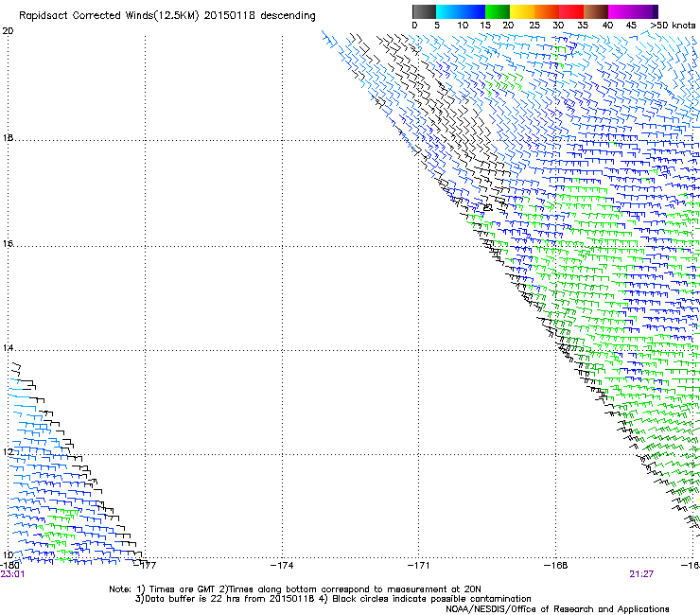The height and width of the screenshot is (615, 700).
Task: Click the yellow 20-25 knots color segment
Action: (522, 11)
